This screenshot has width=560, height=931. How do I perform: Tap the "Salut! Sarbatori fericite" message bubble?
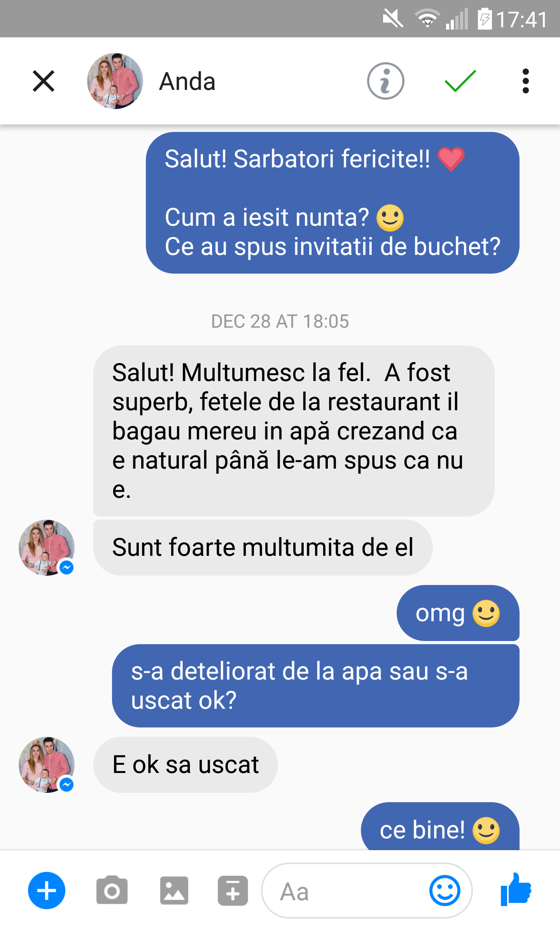pos(332,202)
